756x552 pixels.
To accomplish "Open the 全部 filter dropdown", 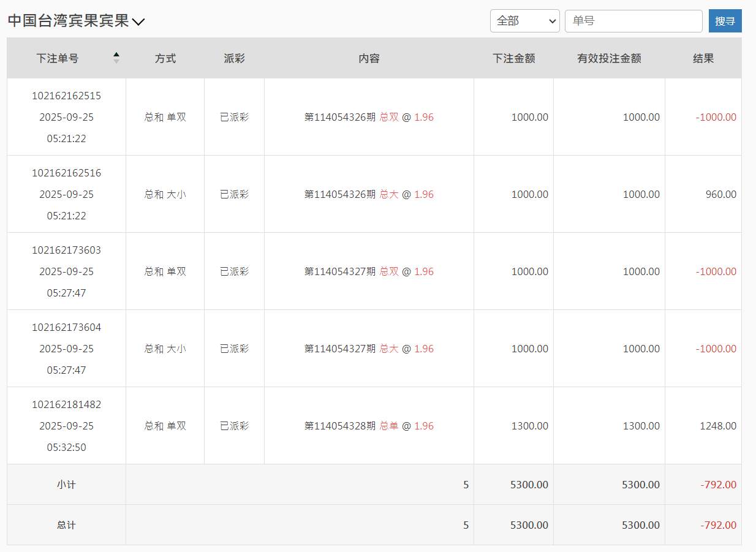I will coord(524,20).
